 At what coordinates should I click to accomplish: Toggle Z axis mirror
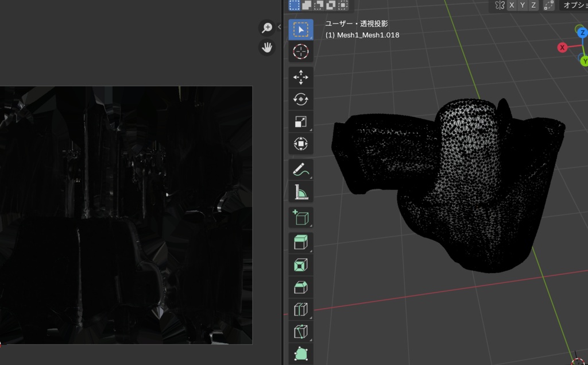point(533,5)
